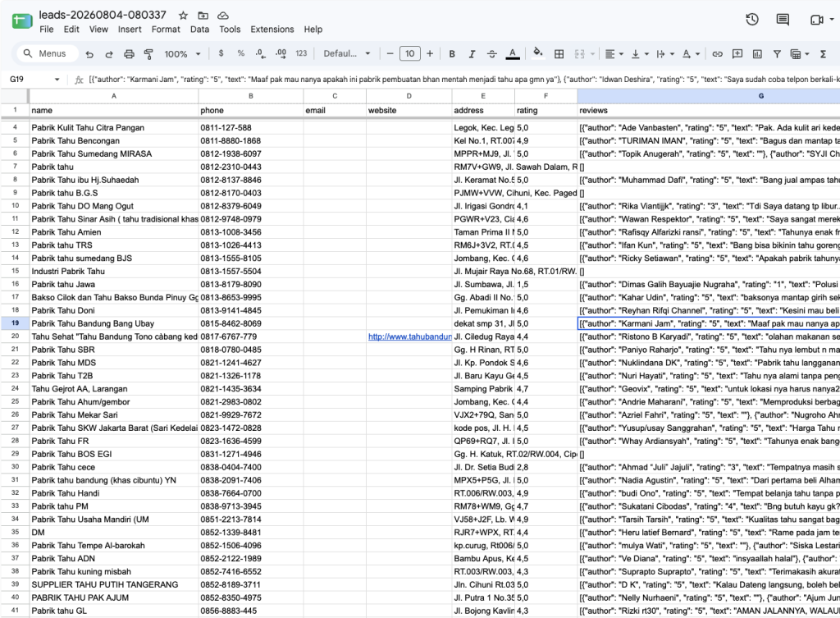Screen dimensions: 840x618
Task: Activate paint format tool
Action: coord(148,53)
